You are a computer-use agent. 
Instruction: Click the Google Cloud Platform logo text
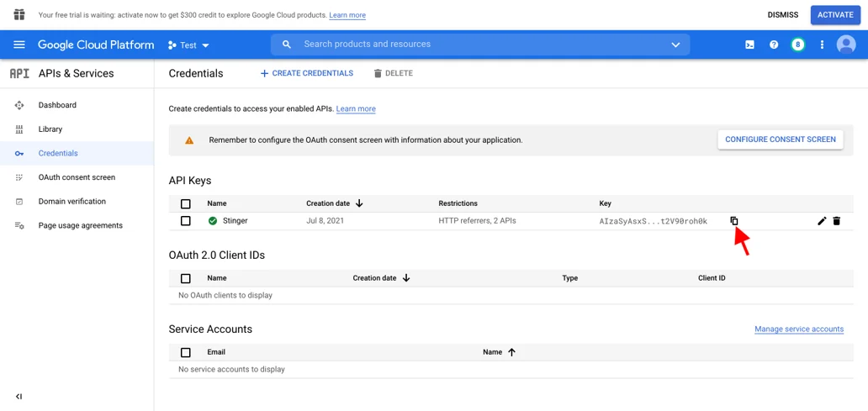(96, 45)
